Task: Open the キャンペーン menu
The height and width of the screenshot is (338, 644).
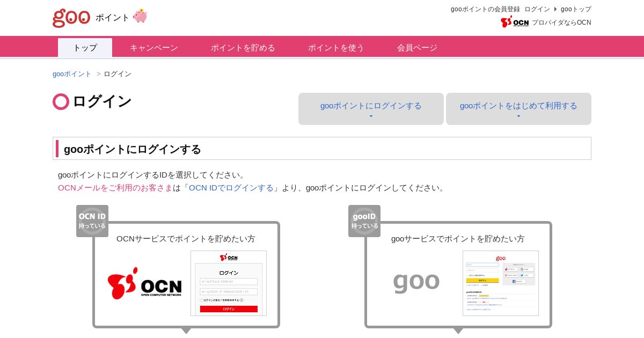Action: pos(154,48)
